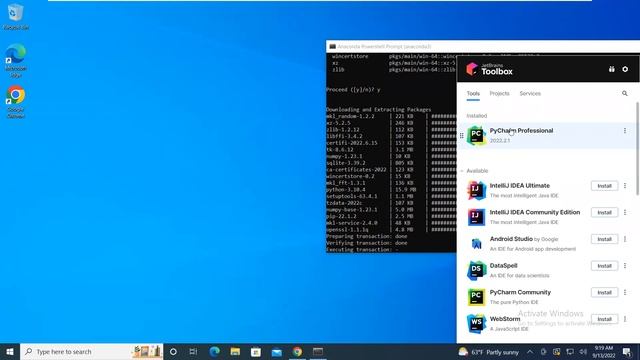The width and height of the screenshot is (640, 360).
Task: Open more options for WebStorm
Action: click(624, 319)
